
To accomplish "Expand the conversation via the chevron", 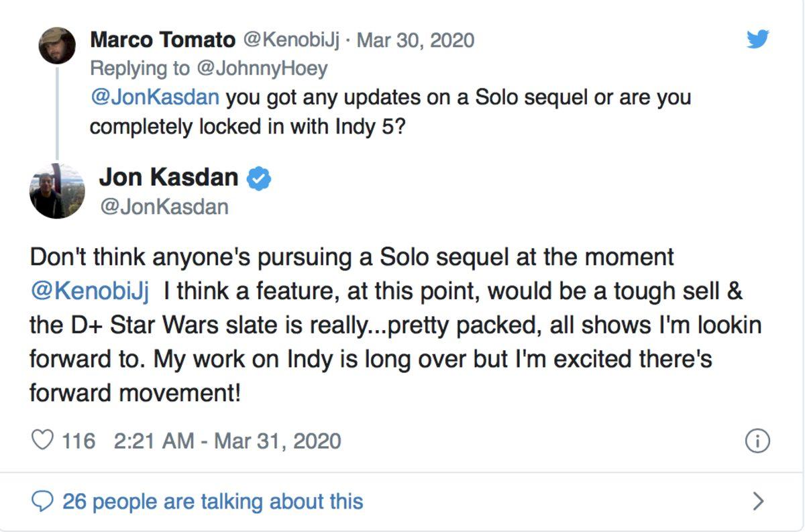I will point(759,500).
